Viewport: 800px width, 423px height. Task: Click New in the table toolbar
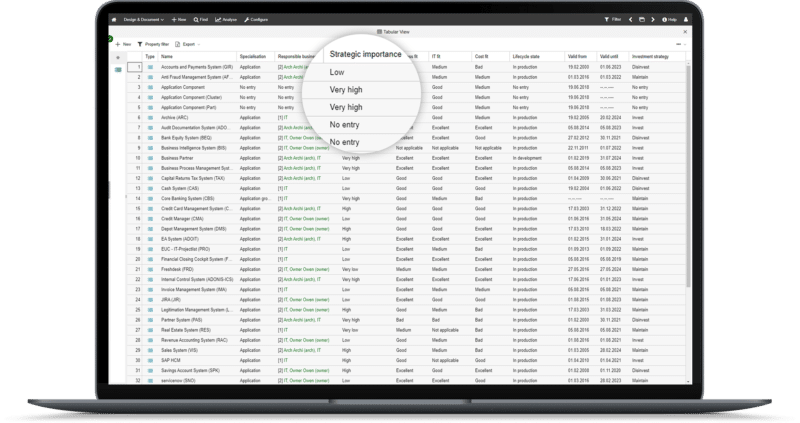click(123, 44)
